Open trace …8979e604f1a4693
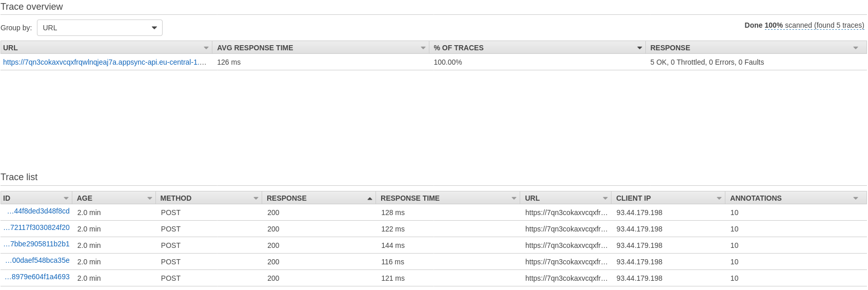The image size is (868, 290). tap(37, 277)
